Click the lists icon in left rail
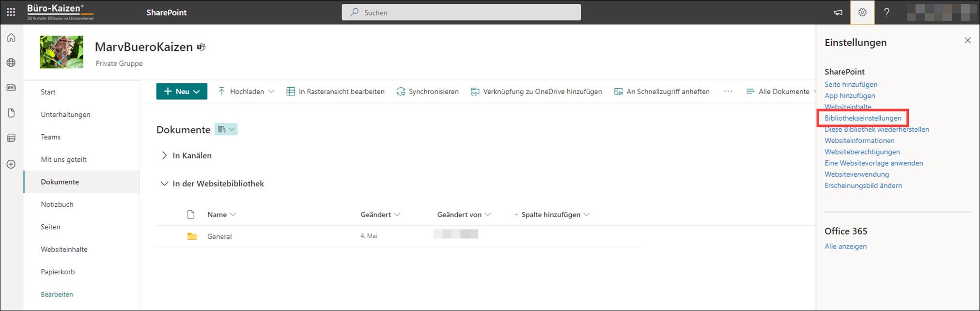Viewport: 980px width, 311px height. pos(11,139)
